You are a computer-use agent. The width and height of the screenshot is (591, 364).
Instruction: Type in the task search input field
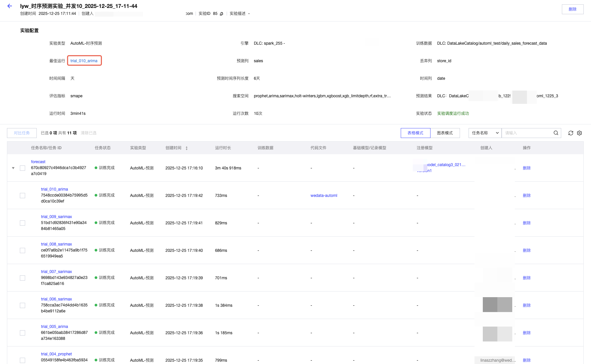pos(527,133)
